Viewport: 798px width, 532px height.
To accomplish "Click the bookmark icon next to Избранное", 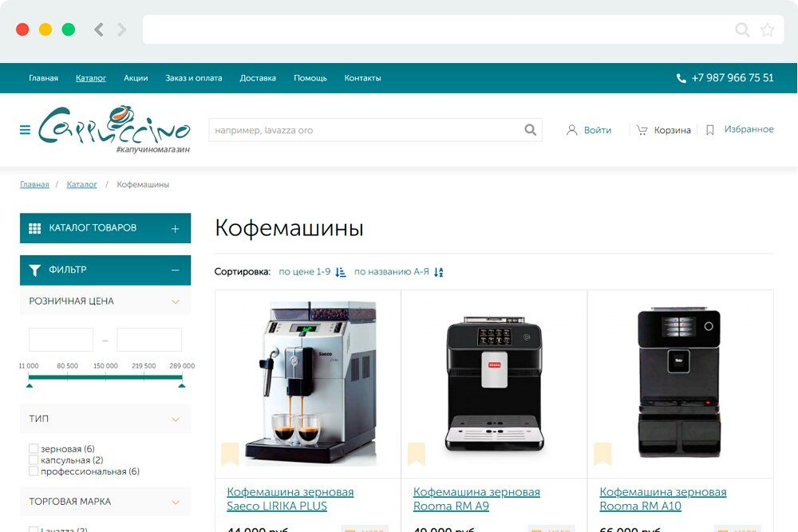I will point(710,130).
